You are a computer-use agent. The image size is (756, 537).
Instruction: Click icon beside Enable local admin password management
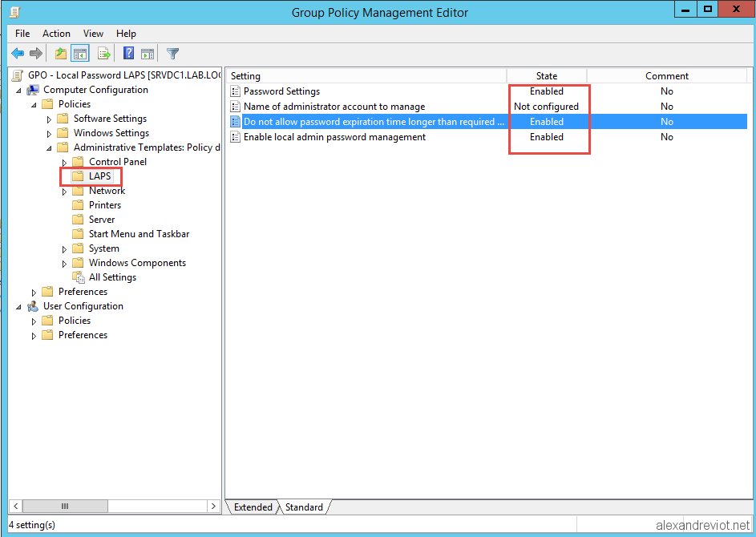tap(235, 137)
